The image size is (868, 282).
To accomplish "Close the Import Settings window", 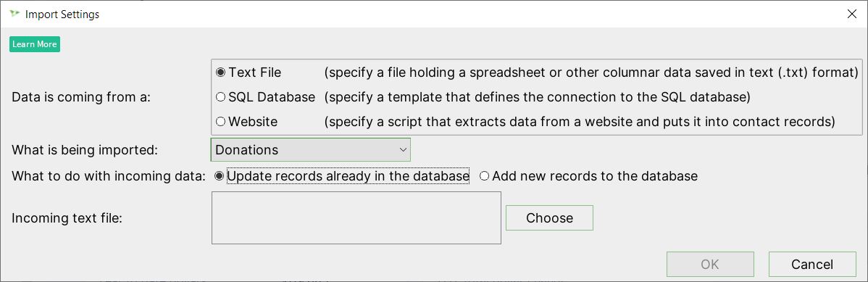I will pyautogui.click(x=853, y=14).
